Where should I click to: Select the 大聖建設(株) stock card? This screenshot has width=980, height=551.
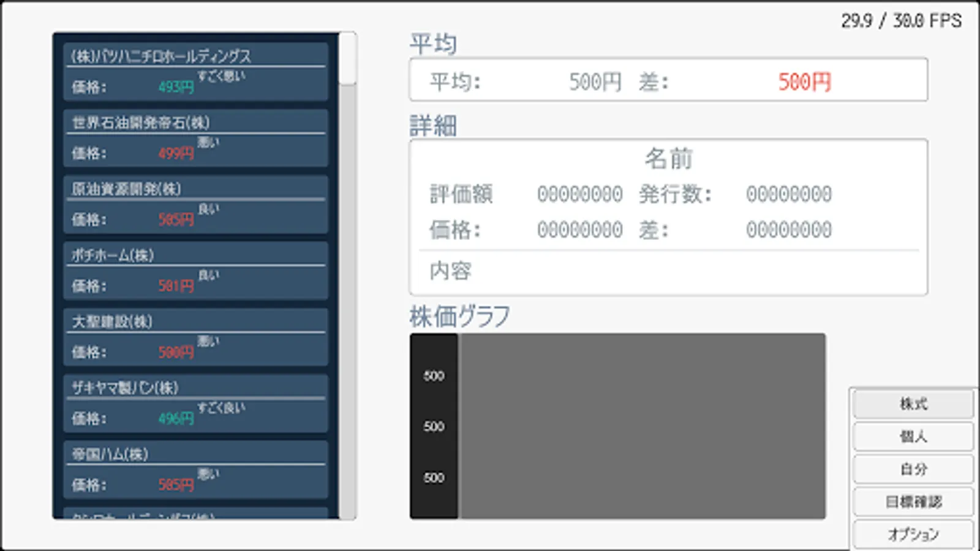(x=195, y=337)
